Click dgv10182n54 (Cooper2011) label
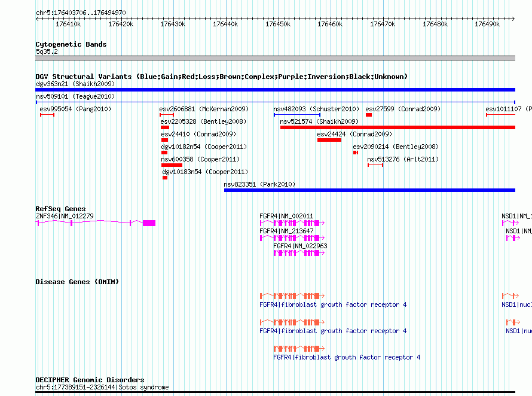532x396 pixels. click(204, 147)
